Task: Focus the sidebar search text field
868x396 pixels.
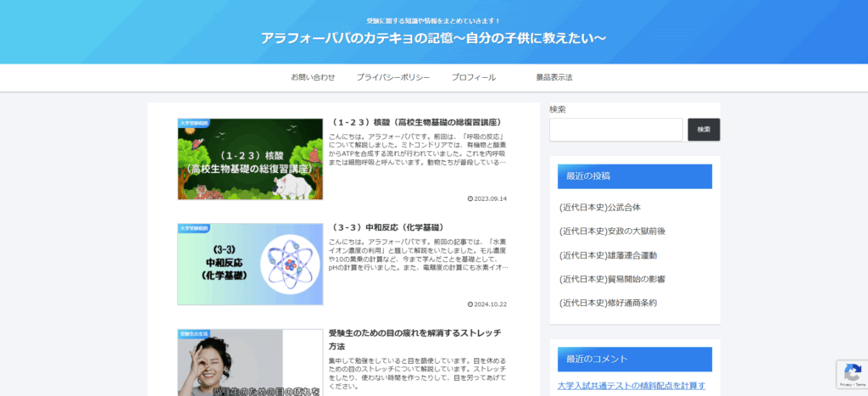Action: click(615, 130)
